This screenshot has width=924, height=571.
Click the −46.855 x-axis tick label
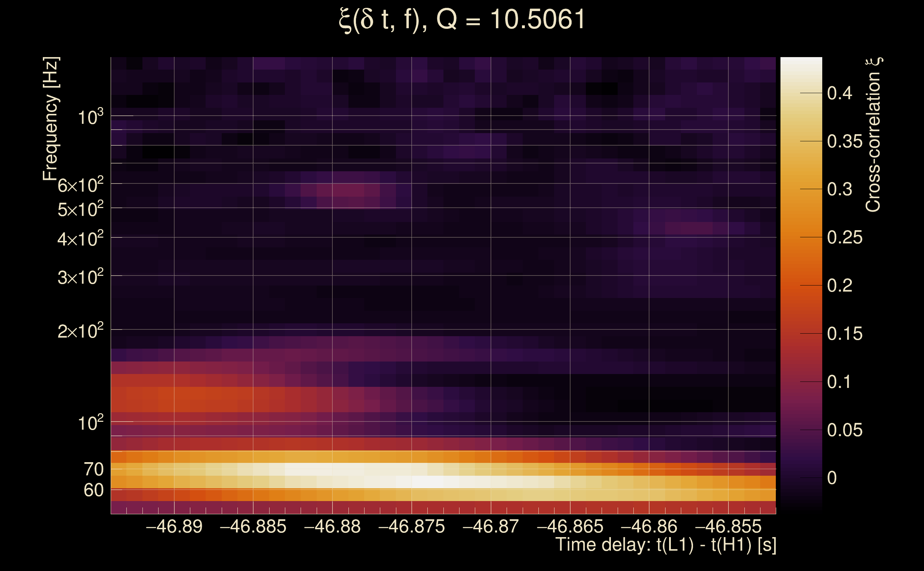pyautogui.click(x=728, y=526)
